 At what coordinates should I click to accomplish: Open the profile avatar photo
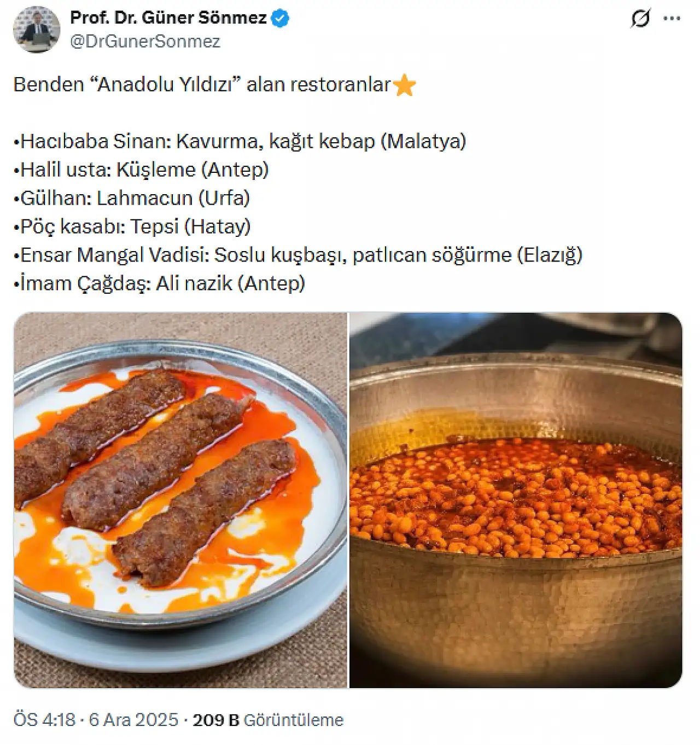(37, 30)
